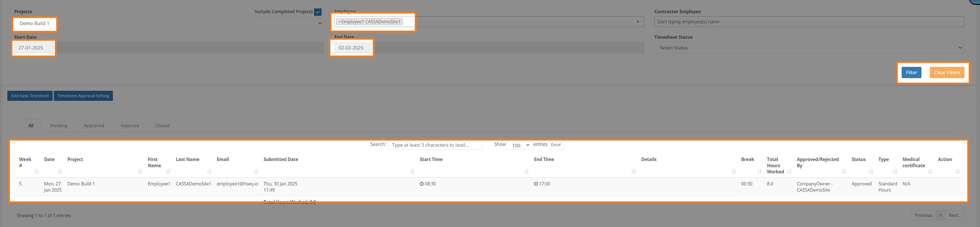Export table using the Excel button
This screenshot has height=227, width=980.
pyautogui.click(x=555, y=145)
